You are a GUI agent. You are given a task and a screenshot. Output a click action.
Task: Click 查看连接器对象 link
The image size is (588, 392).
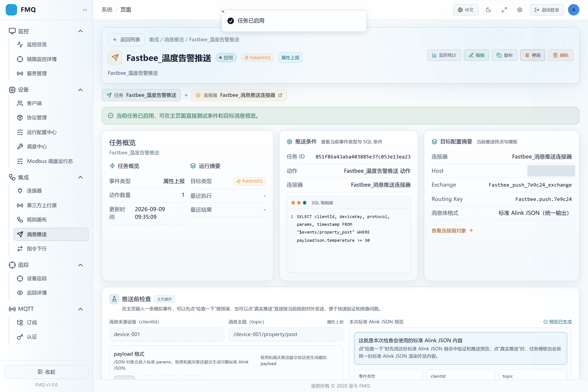pyautogui.click(x=452, y=231)
